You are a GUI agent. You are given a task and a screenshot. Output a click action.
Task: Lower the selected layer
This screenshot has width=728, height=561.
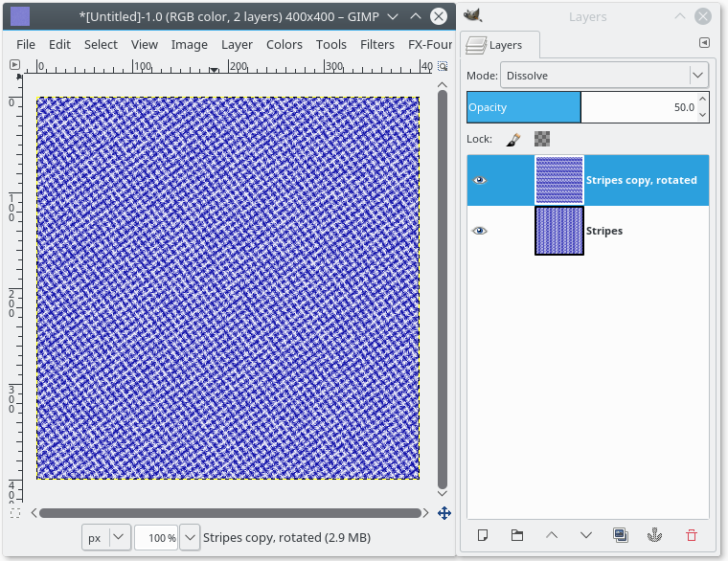pos(585,535)
